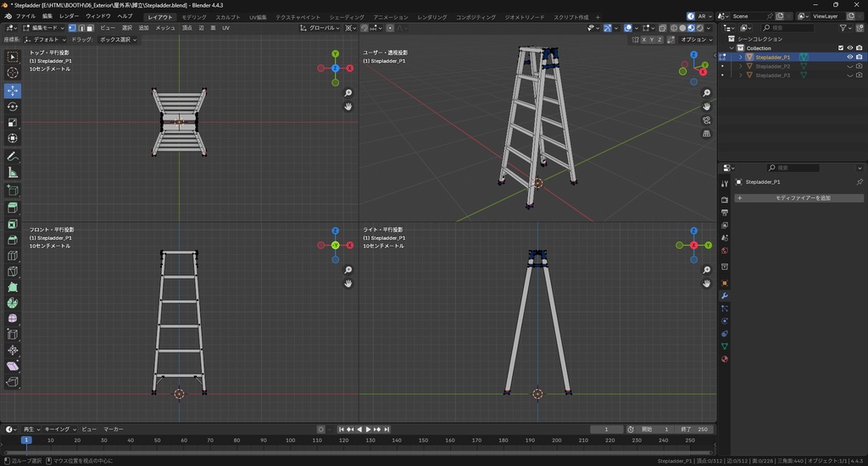Toggle camera view in the perspective viewport
Viewport: 868px width, 466px height.
[707, 120]
